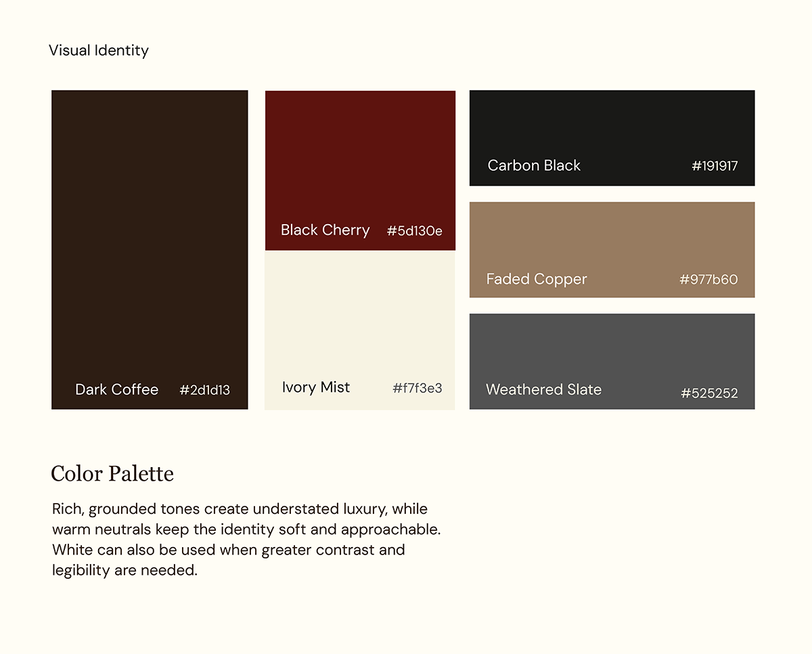The width and height of the screenshot is (812, 654).
Task: Click the hex code #525252
Action: pyautogui.click(x=710, y=393)
